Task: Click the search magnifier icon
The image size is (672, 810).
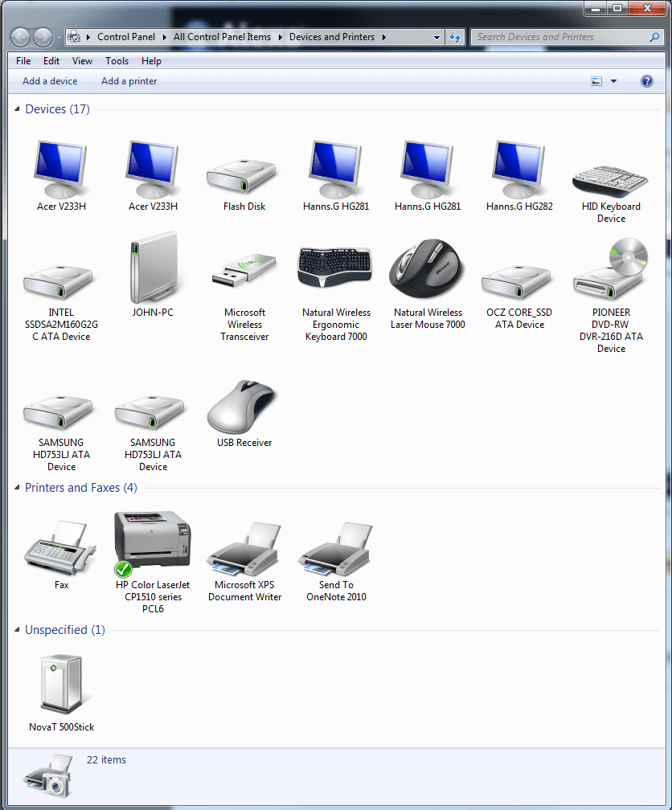Action: [x=654, y=37]
